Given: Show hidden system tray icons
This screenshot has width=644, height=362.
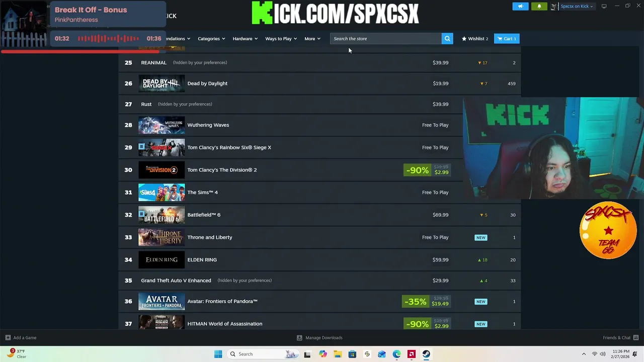Looking at the screenshot, I should pos(584,354).
